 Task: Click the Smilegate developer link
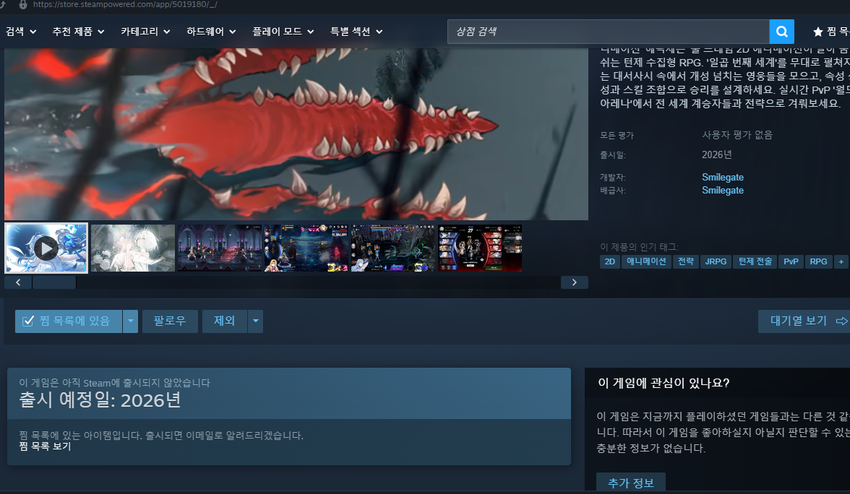point(723,177)
